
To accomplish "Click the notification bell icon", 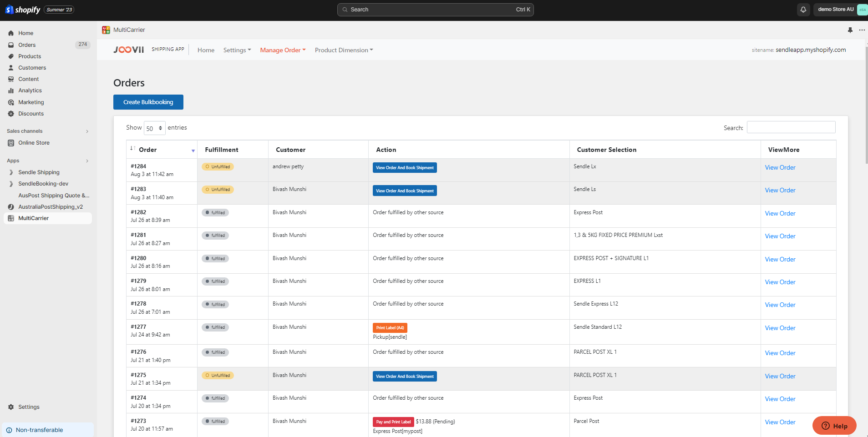I will tap(803, 10).
